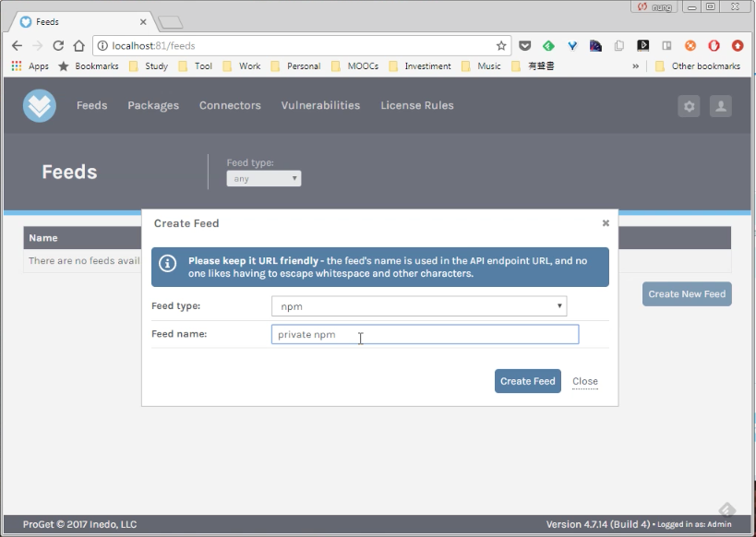
Task: Open the Music bookmarks folder
Action: click(x=481, y=66)
